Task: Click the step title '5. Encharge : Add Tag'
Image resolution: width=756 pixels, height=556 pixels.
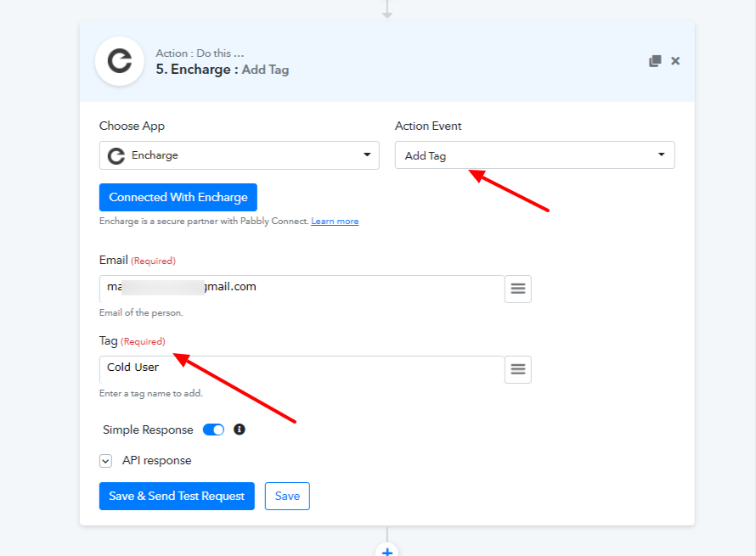Action: pyautogui.click(x=223, y=70)
